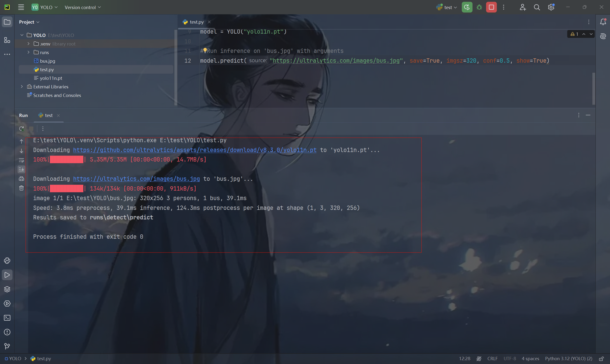Collapse the YOLO project root

pos(22,35)
